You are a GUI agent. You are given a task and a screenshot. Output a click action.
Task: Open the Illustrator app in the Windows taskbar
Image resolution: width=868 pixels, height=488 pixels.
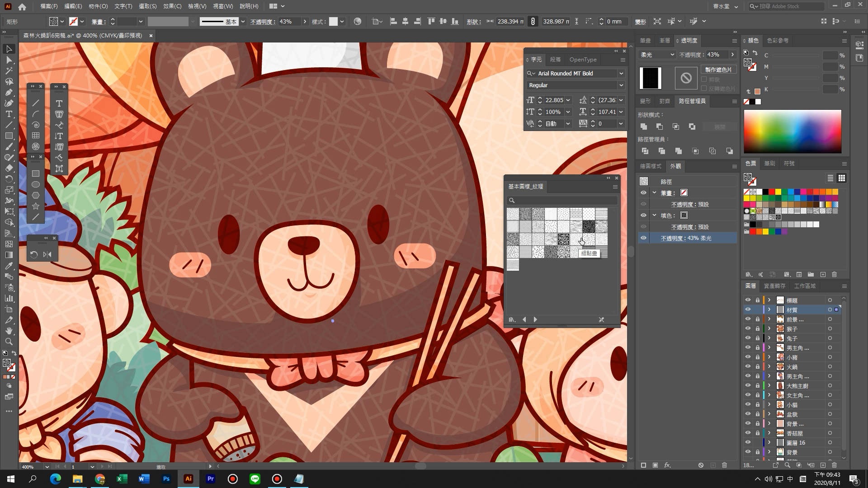click(189, 479)
